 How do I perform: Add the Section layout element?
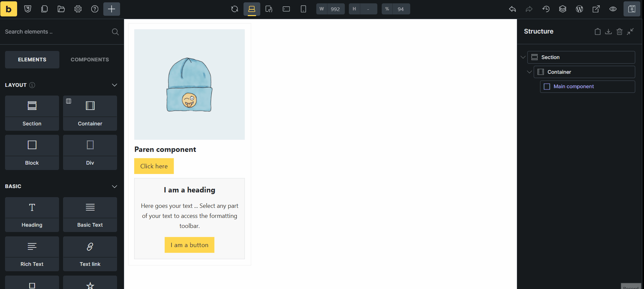pos(32,113)
